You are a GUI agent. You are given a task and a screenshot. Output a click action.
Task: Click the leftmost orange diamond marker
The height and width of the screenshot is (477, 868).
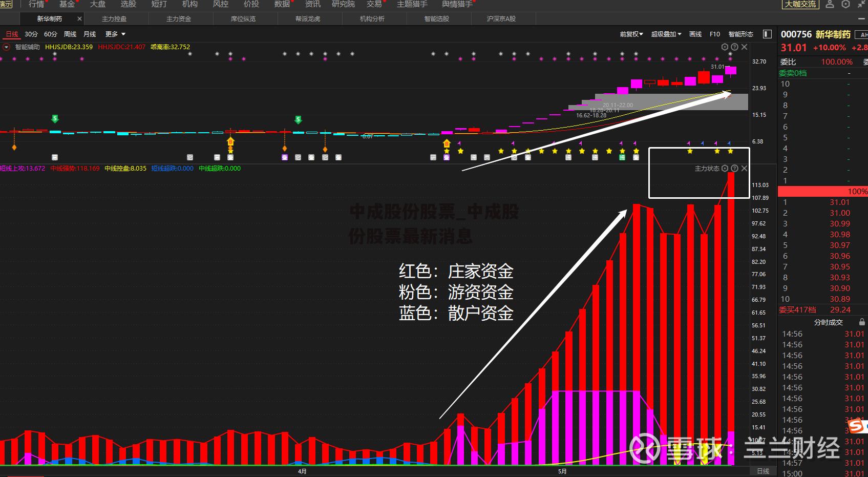click(14, 148)
